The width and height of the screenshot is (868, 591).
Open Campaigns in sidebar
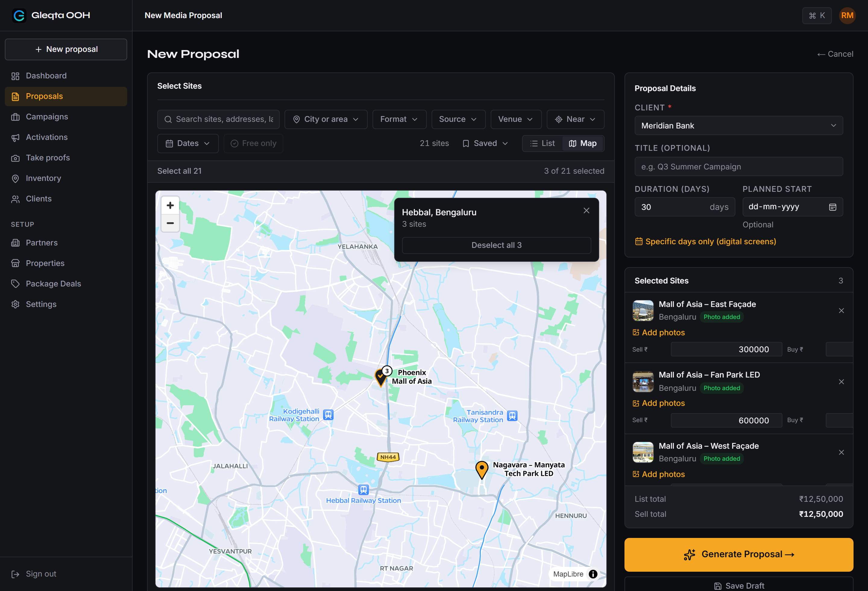[66, 117]
